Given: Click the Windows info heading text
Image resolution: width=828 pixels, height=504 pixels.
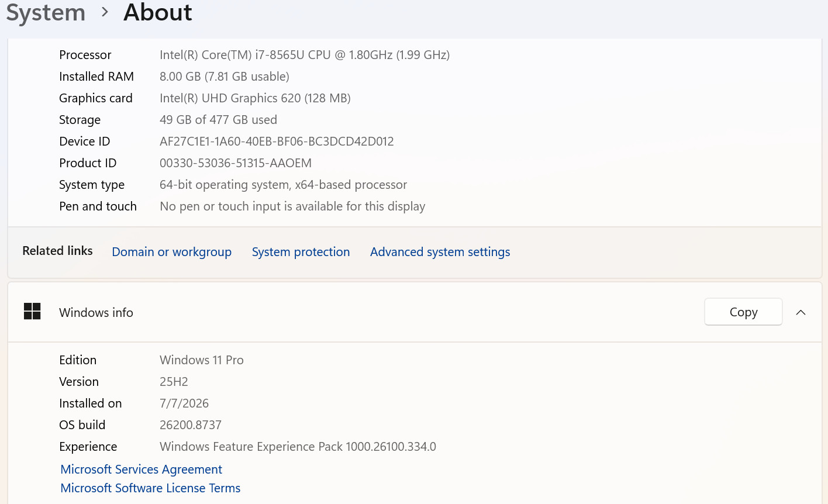Looking at the screenshot, I should pyautogui.click(x=96, y=313).
